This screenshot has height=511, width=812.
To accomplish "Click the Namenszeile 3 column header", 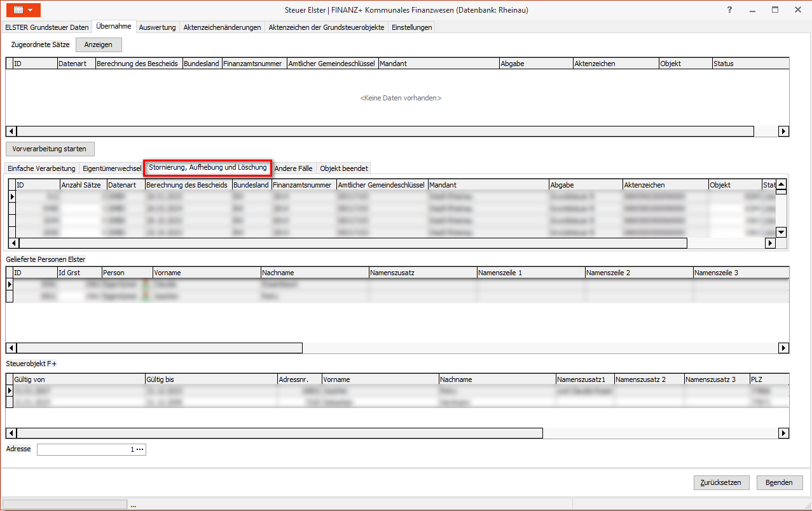I will (x=741, y=273).
